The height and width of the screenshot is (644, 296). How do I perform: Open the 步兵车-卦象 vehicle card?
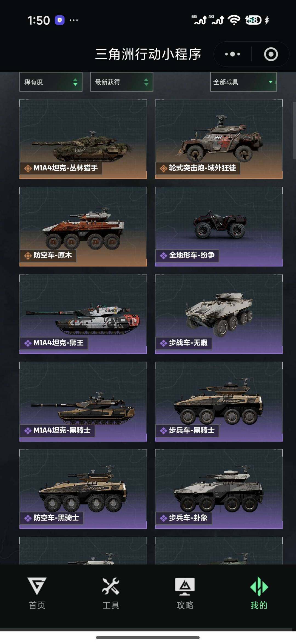(x=219, y=489)
